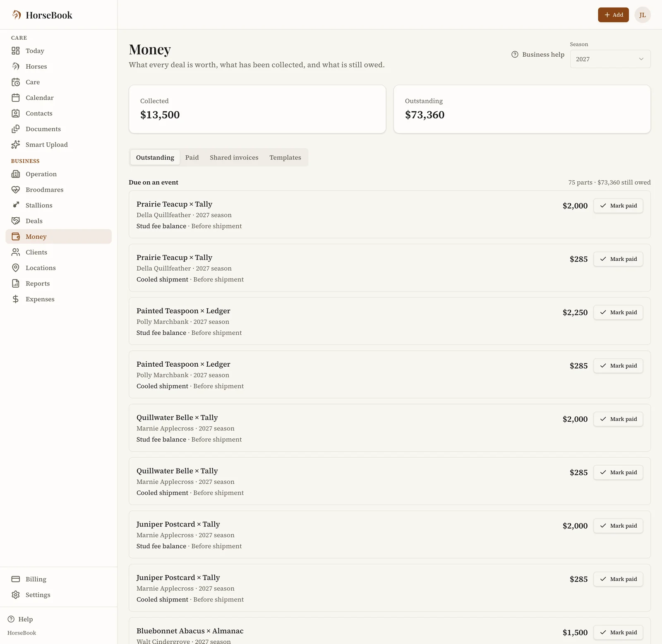Select the Clients people icon
The image size is (662, 644).
(x=16, y=252)
